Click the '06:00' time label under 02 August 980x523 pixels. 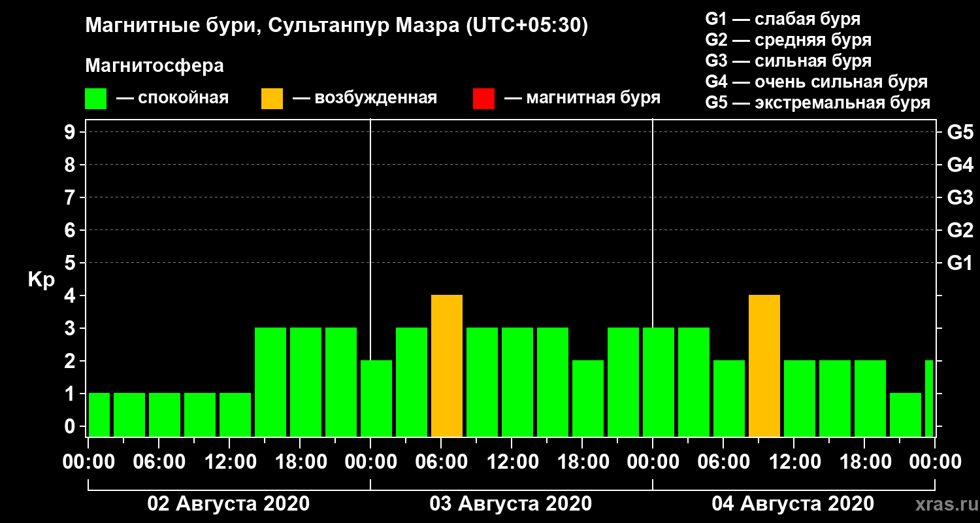pyautogui.click(x=159, y=462)
